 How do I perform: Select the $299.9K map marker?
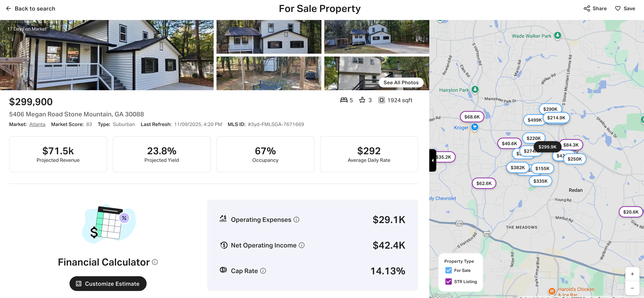click(547, 147)
